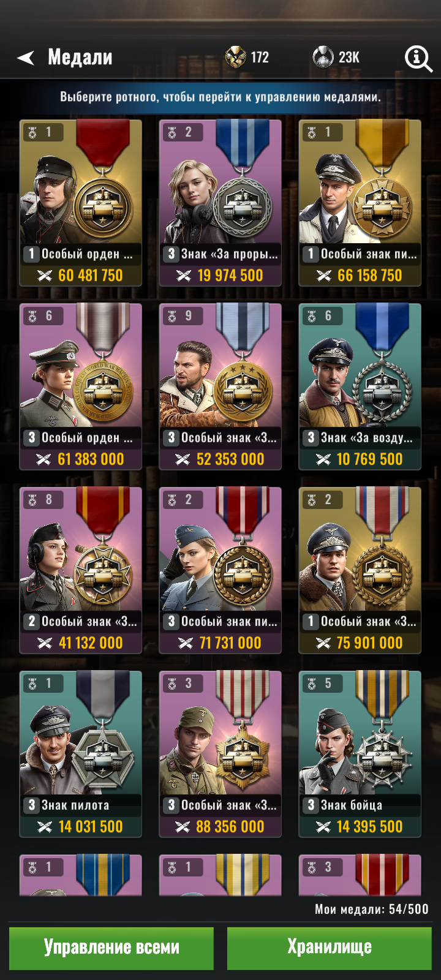Open the Знак пилота card
The width and height of the screenshot is (441, 980).
tap(81, 754)
